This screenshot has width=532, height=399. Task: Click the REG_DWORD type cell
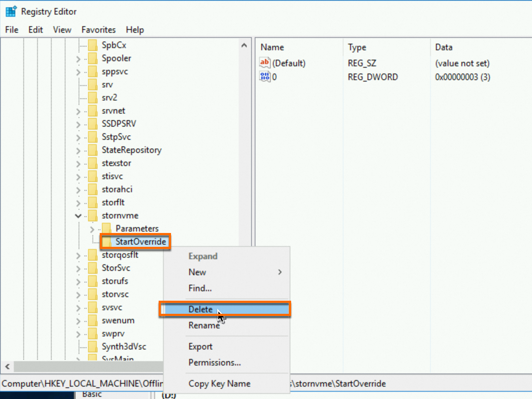[x=373, y=77]
